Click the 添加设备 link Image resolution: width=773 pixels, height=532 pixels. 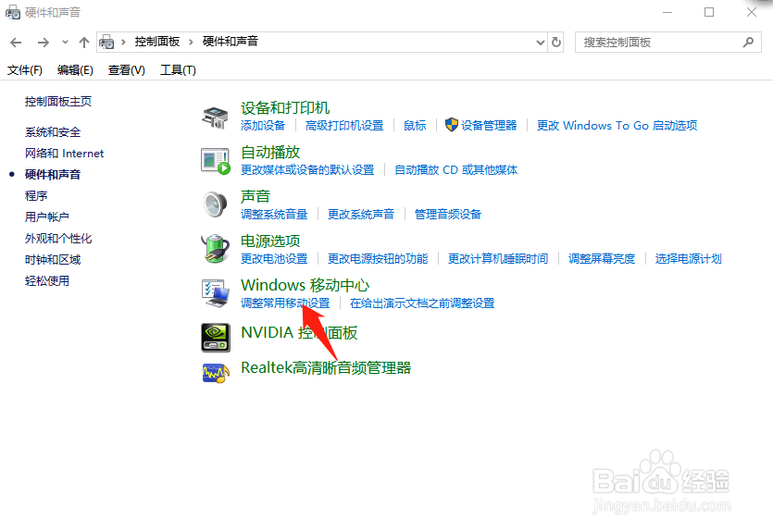pyautogui.click(x=263, y=126)
